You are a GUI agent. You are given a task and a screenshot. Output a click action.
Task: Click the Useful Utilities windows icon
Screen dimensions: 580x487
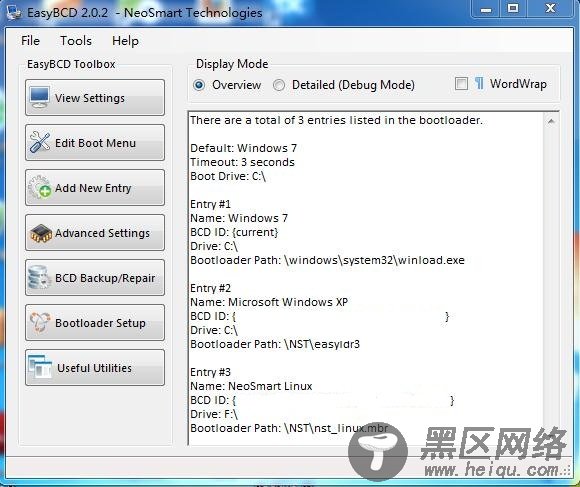coord(40,367)
